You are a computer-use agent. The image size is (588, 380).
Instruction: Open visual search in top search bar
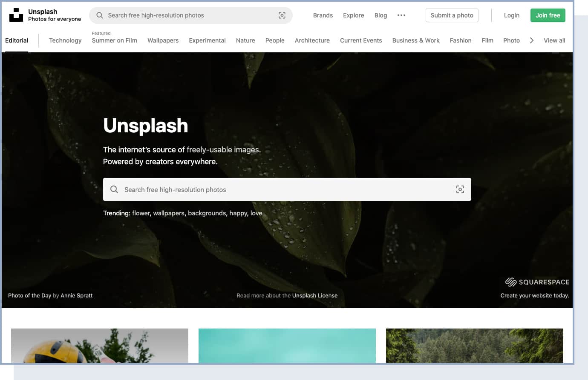(282, 15)
